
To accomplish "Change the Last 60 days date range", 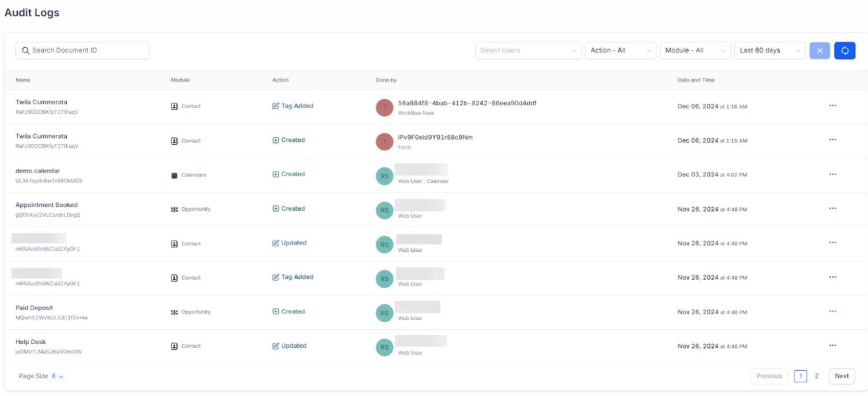I will coord(770,51).
